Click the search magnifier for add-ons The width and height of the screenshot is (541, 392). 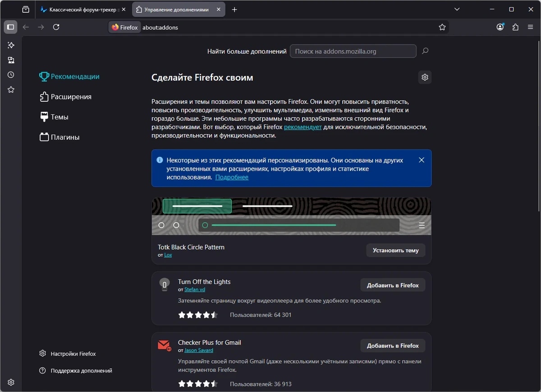425,51
